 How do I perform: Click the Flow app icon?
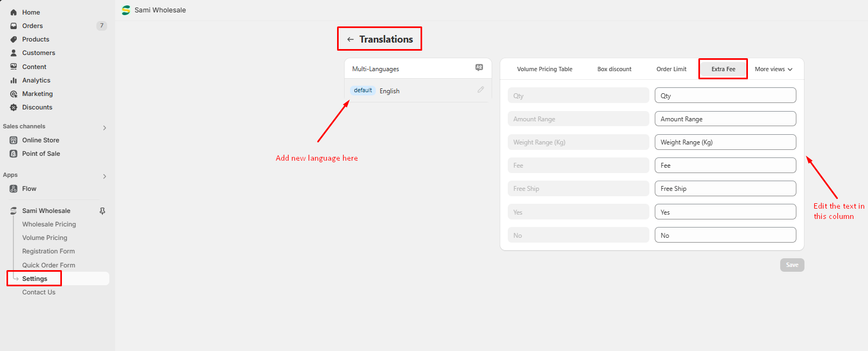pyautogui.click(x=13, y=189)
